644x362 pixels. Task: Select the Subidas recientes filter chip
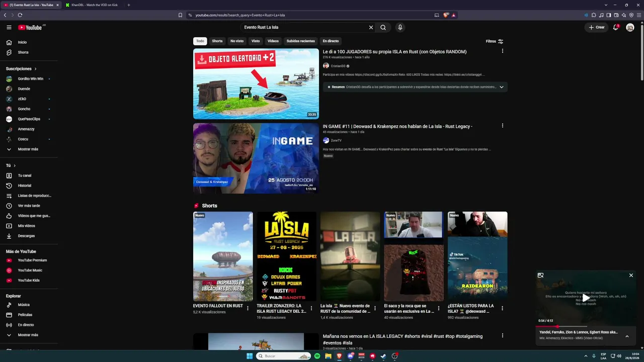tap(301, 41)
